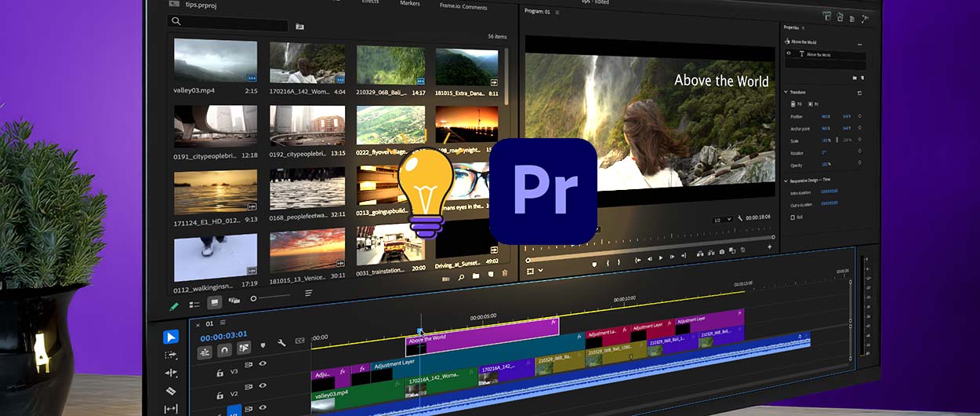Adjust the project thumbnail size slider

click(270, 297)
